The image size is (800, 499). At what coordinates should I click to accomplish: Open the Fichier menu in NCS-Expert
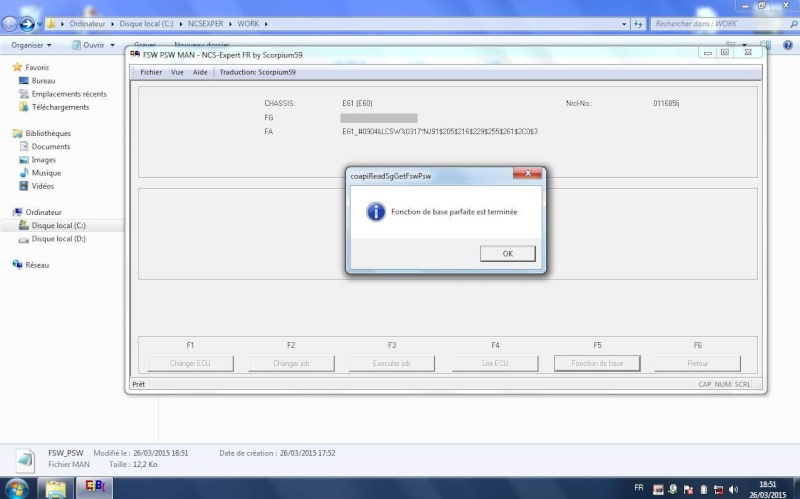point(151,72)
